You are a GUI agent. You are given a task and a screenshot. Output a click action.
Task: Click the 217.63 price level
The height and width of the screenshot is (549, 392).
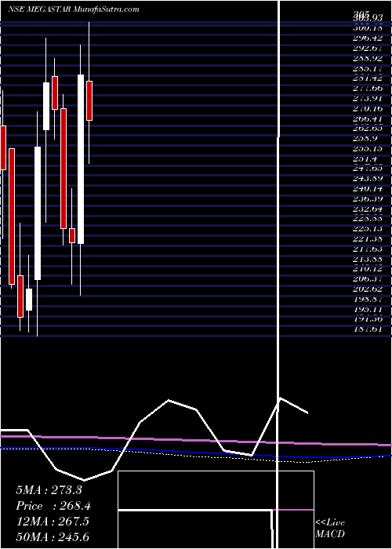click(368, 249)
